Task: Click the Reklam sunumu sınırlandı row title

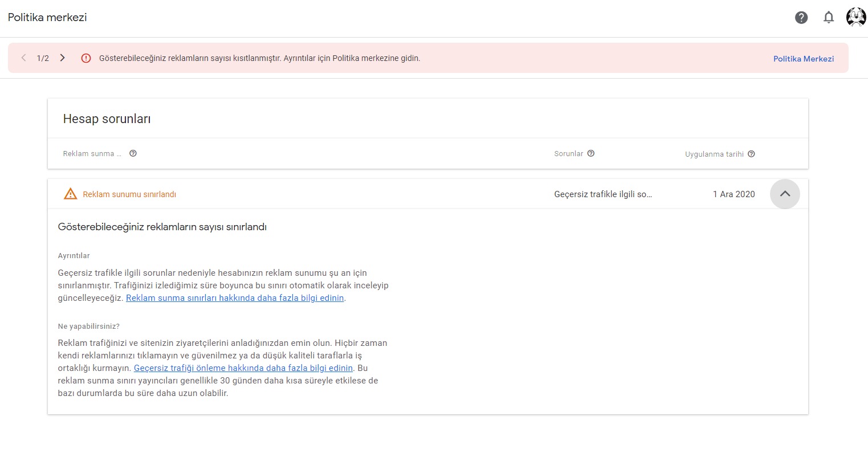Action: [x=129, y=194]
